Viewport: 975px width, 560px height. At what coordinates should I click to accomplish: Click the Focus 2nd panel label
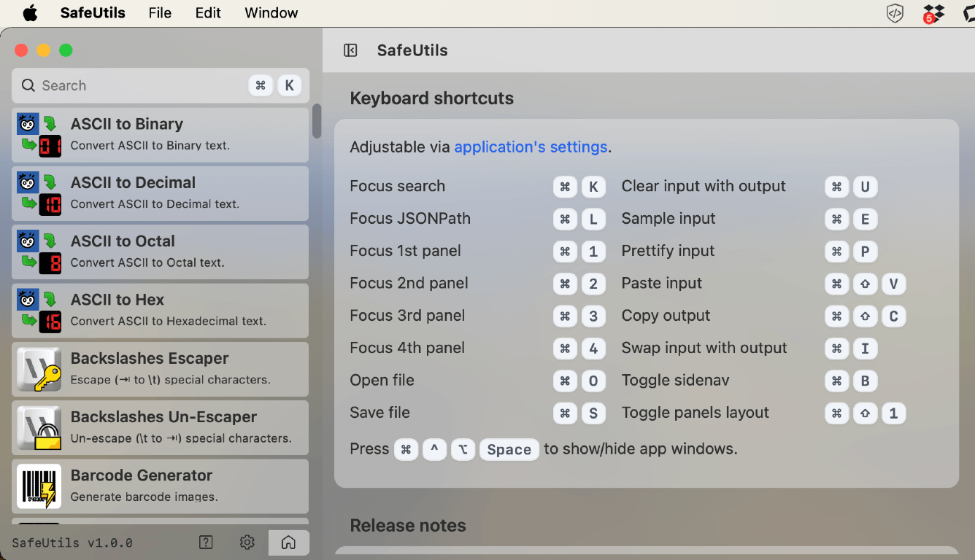click(409, 283)
